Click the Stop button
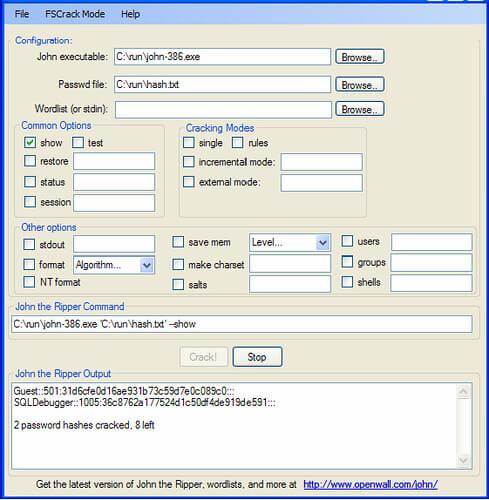Viewport: 489px width, 500px height. (x=257, y=357)
